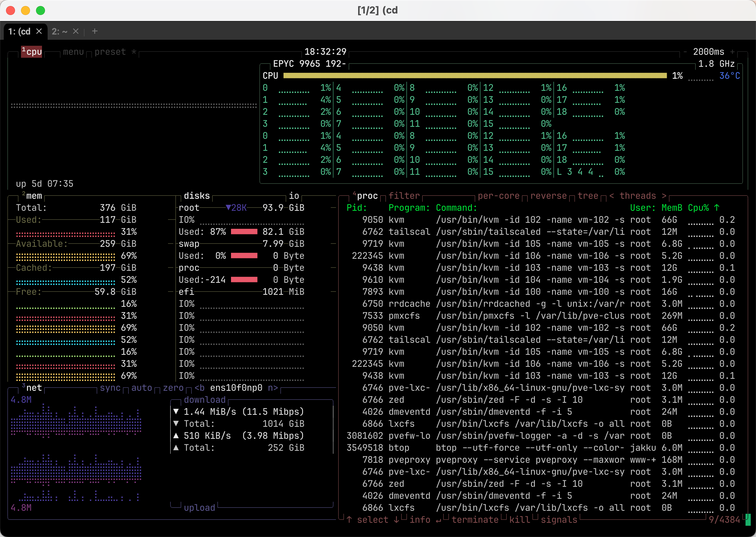Click the MemB column header
This screenshot has width=756, height=537.
coord(672,208)
